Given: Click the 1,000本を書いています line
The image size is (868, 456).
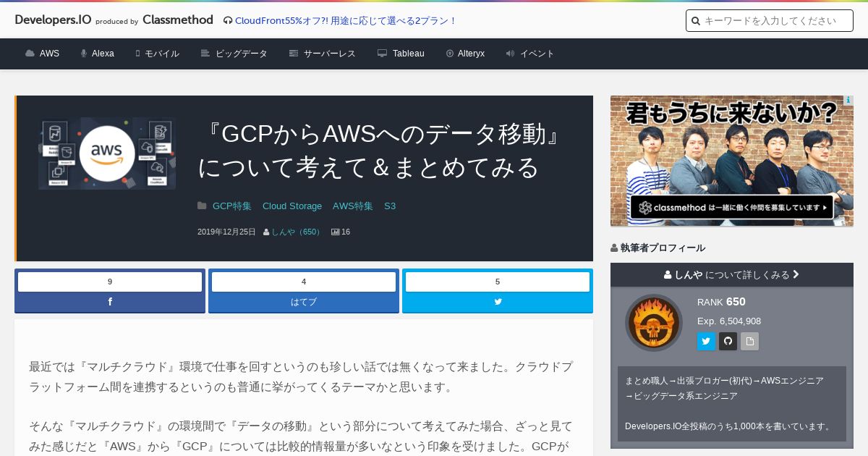Looking at the screenshot, I should tap(729, 426).
